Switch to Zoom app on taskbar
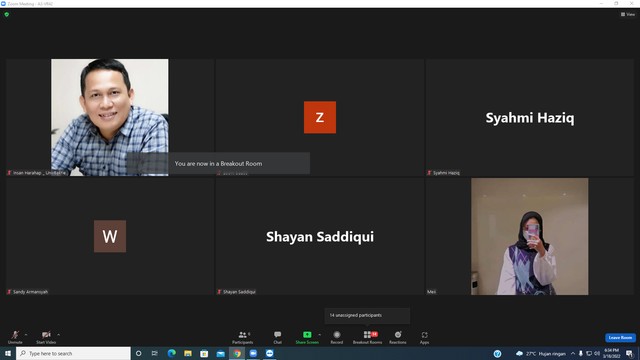640x360 pixels. click(x=253, y=353)
